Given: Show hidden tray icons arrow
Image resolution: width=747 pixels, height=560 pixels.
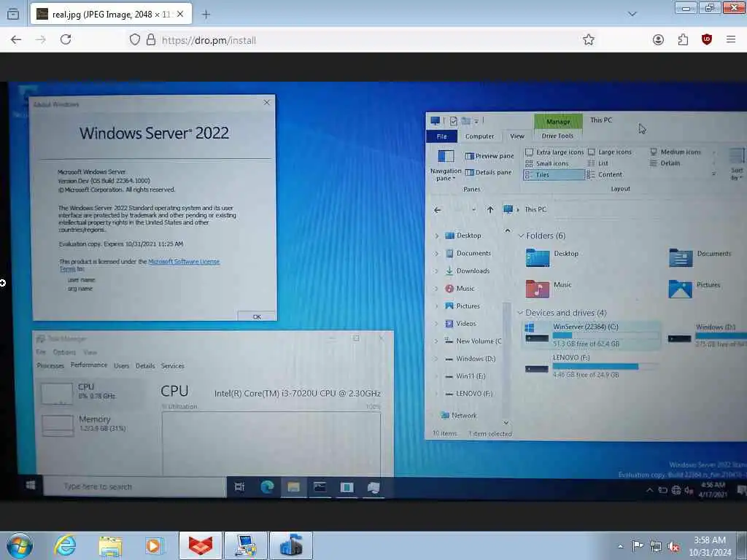Looking at the screenshot, I should coord(620,546).
